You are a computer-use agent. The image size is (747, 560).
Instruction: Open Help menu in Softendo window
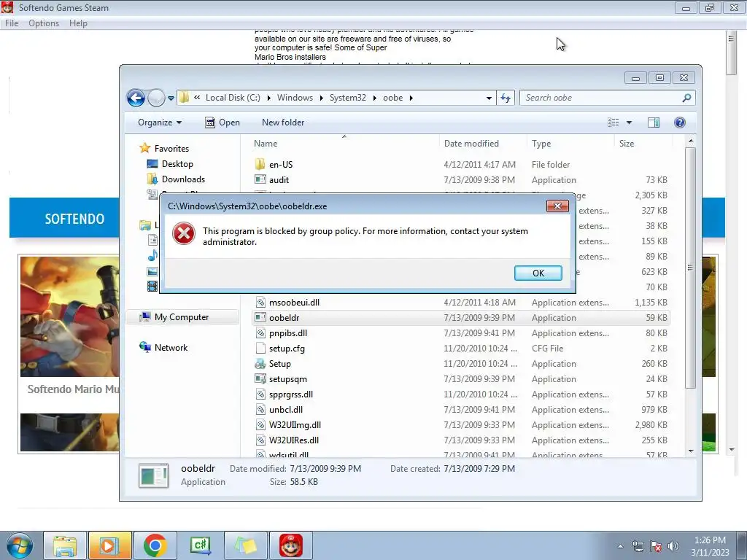pyautogui.click(x=78, y=23)
